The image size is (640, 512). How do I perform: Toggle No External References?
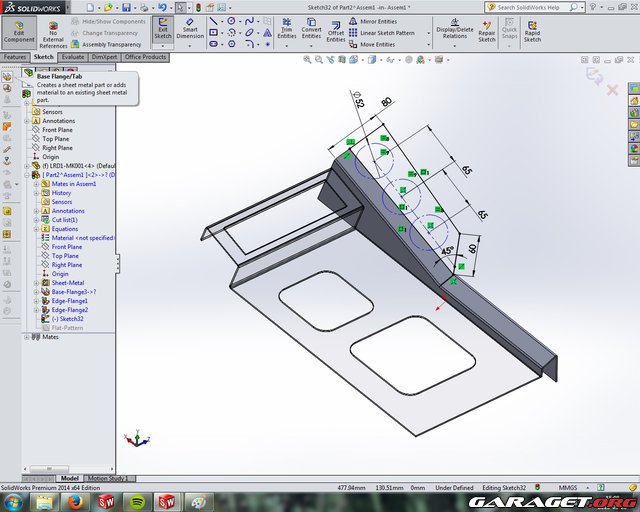coord(53,32)
